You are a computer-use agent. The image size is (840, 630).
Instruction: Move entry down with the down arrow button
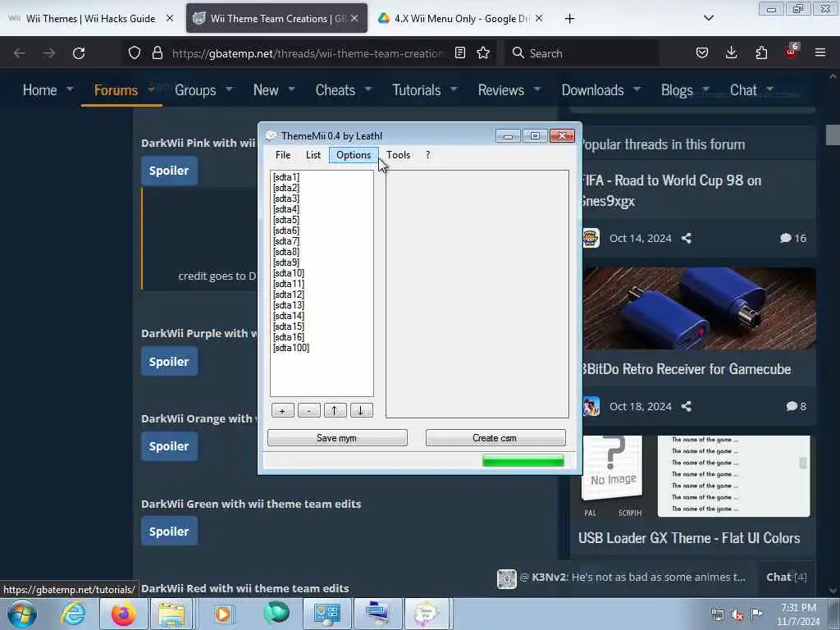tap(361, 411)
